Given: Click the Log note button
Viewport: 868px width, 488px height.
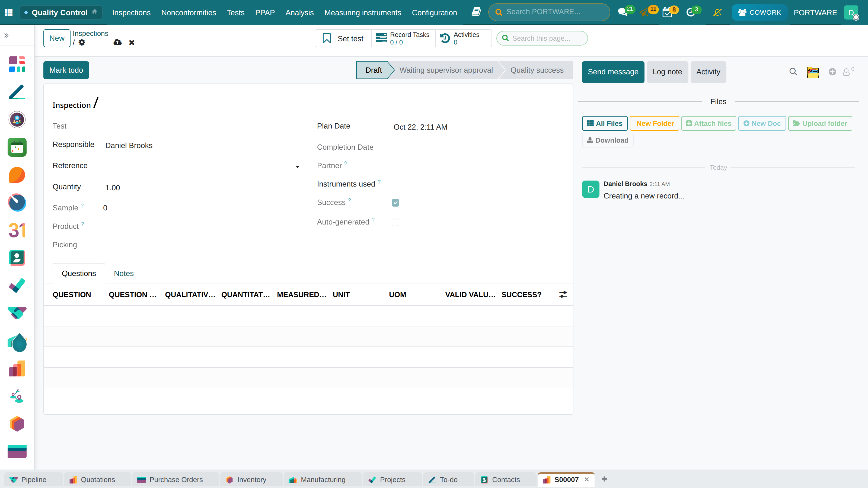Looking at the screenshot, I should 667,72.
